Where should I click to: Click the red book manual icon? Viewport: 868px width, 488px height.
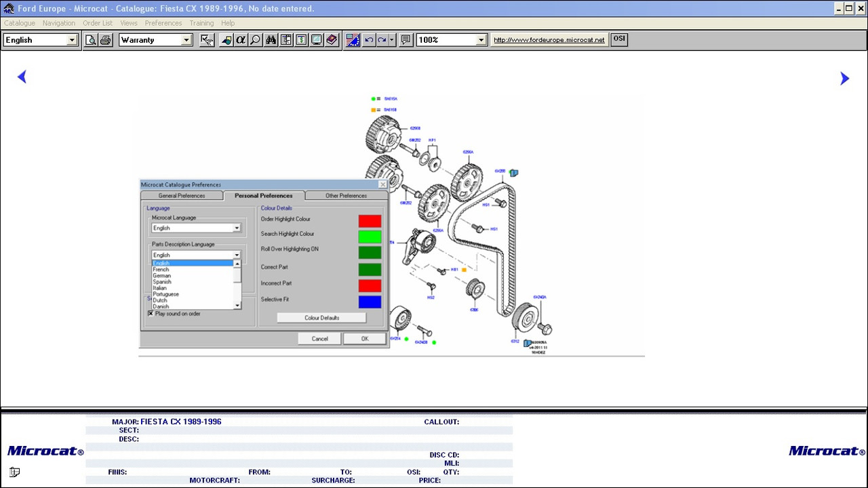332,40
